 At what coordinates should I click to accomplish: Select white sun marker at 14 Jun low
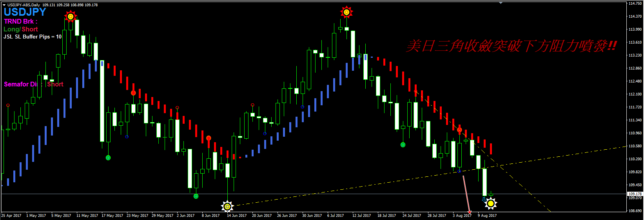pos(227,206)
